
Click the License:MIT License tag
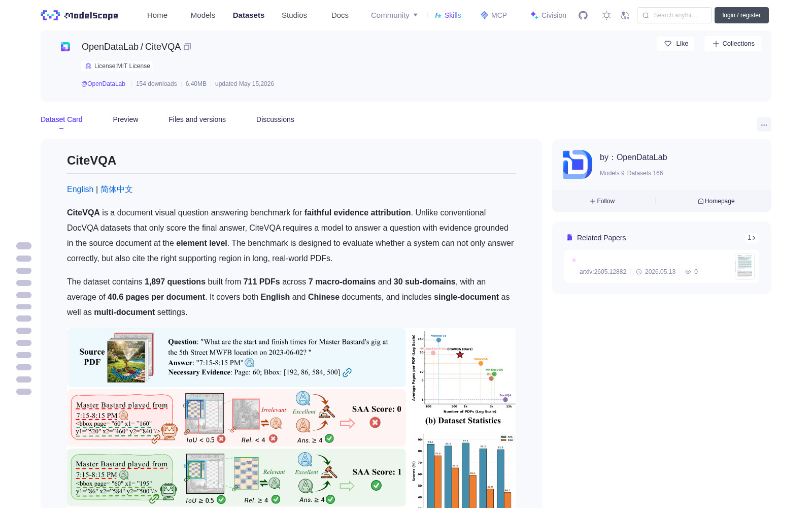point(117,66)
